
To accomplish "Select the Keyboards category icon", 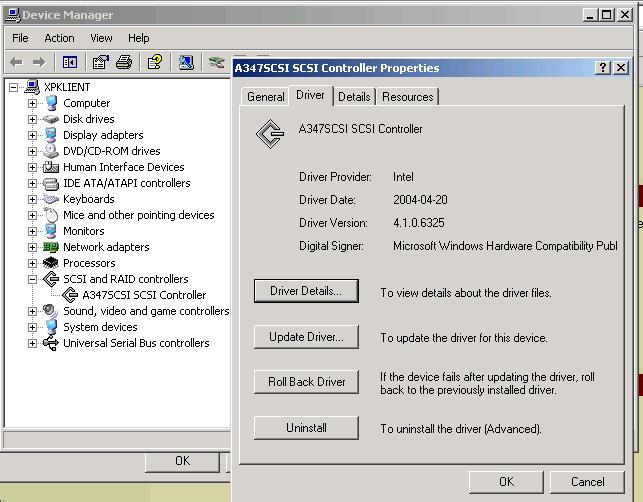I will 51,199.
